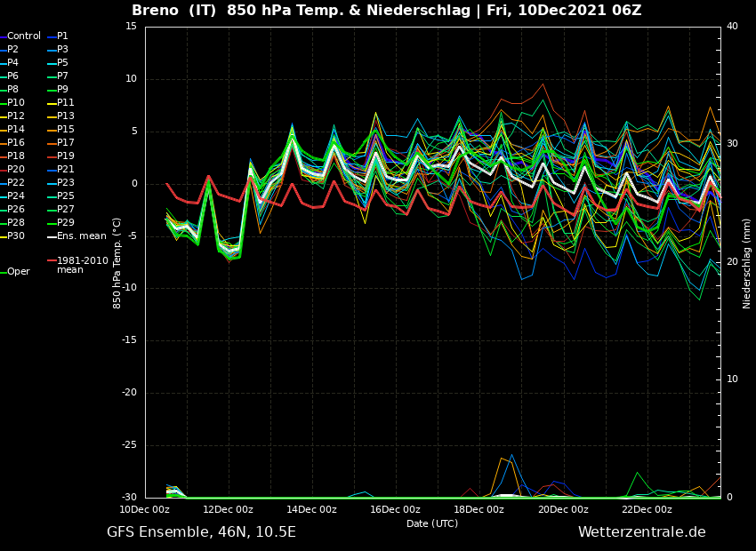Select the '22Dec 00z' date label
The image size is (756, 551).
(647, 509)
